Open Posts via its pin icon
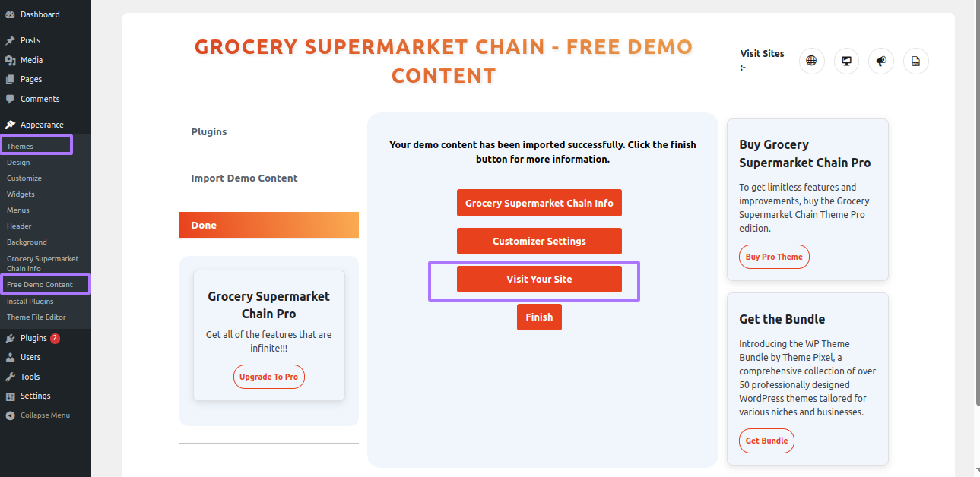This screenshot has height=477, width=980. [10, 40]
